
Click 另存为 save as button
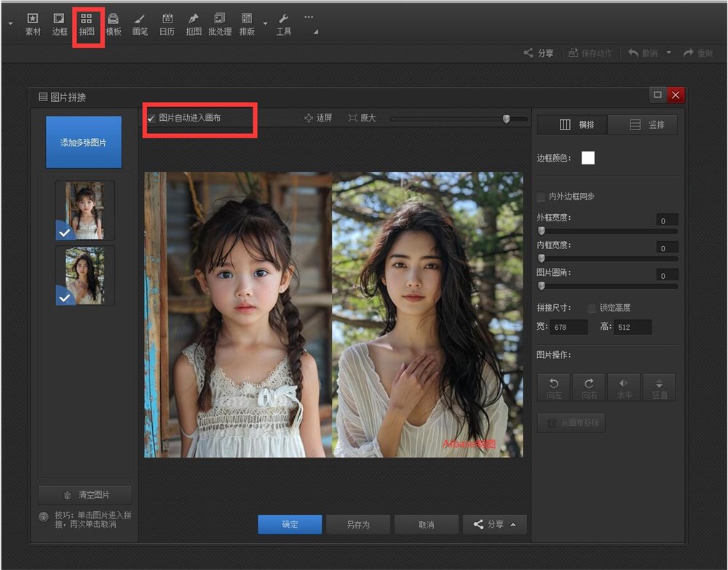coord(358,525)
